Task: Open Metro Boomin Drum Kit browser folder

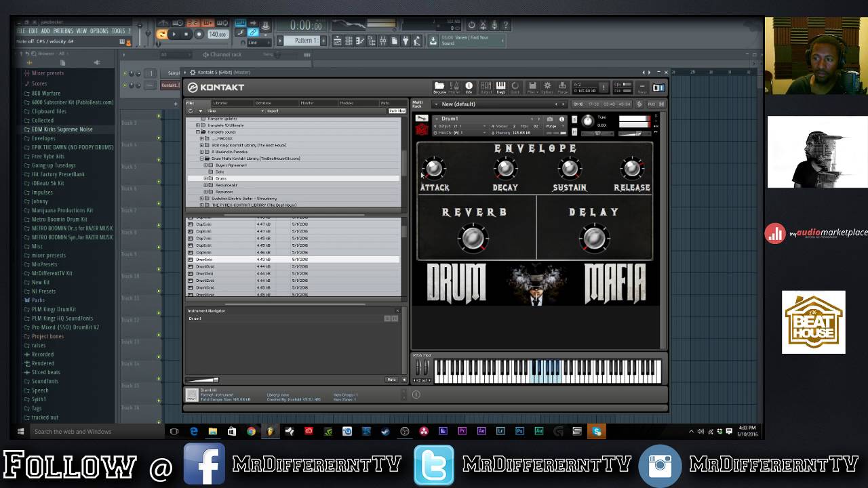Action: click(x=60, y=220)
